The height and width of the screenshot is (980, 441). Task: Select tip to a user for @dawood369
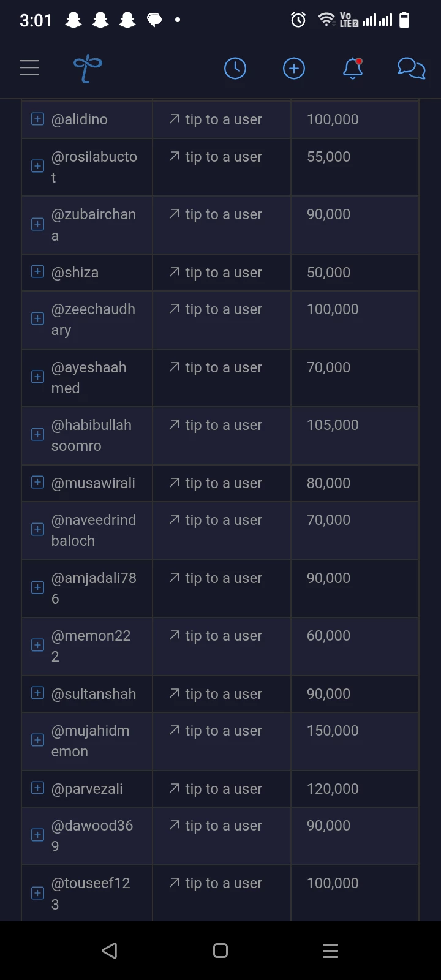point(216,826)
